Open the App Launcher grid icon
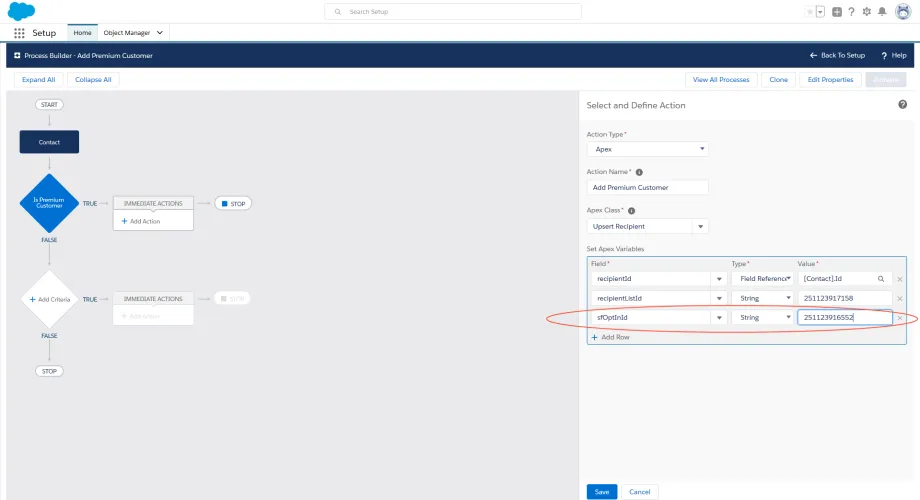This screenshot has height=500, width=920. (19, 33)
